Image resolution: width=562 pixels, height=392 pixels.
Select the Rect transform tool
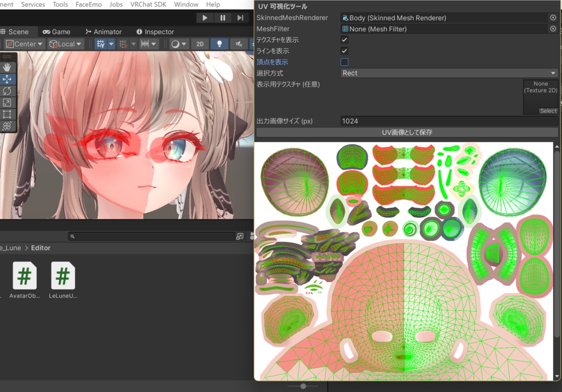pyautogui.click(x=7, y=115)
